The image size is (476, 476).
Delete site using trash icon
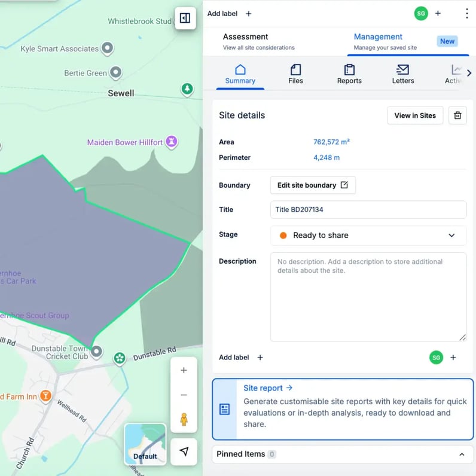point(457,115)
